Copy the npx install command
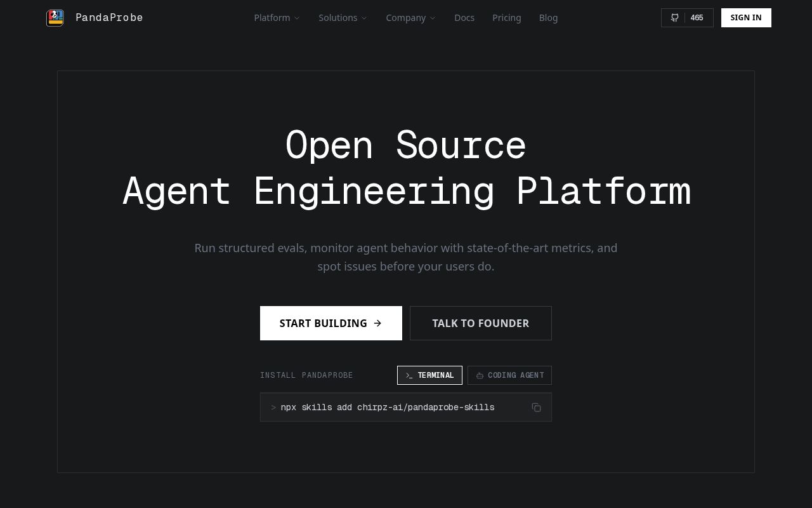 point(536,407)
